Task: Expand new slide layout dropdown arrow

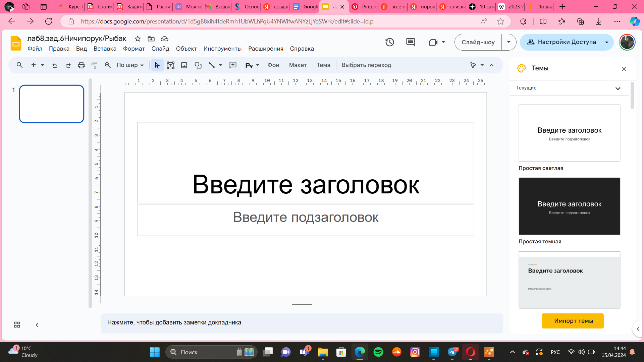Action: pos(42,65)
